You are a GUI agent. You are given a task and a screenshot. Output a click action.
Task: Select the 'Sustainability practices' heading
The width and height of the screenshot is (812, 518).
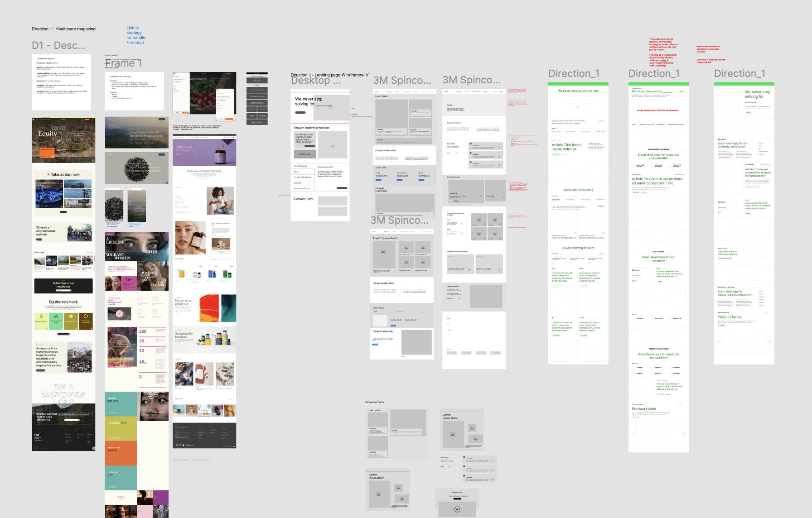point(184,335)
